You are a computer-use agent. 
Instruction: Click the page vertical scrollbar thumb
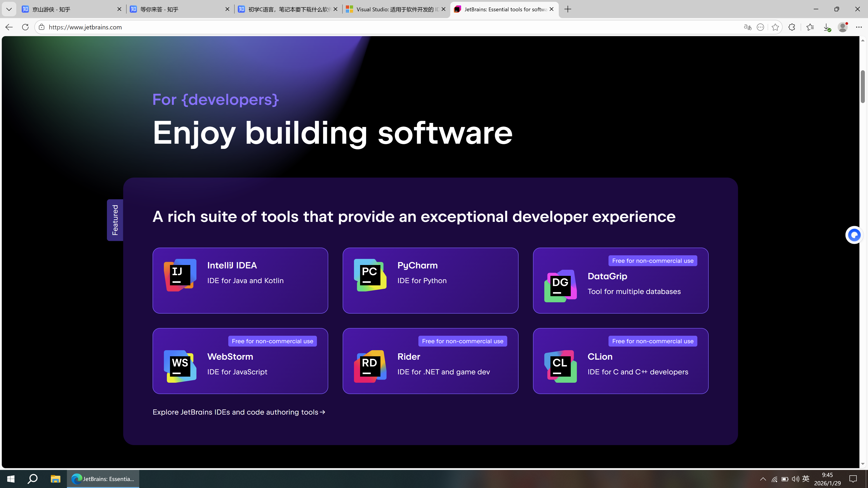point(863,87)
